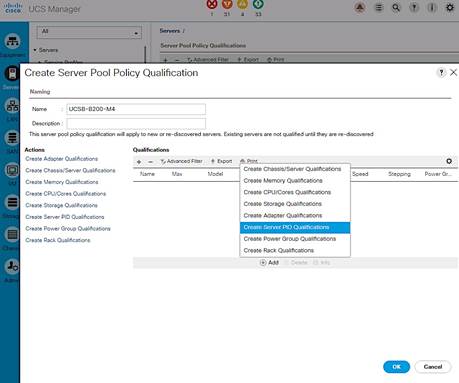Click the user alert icon in header

click(x=360, y=8)
